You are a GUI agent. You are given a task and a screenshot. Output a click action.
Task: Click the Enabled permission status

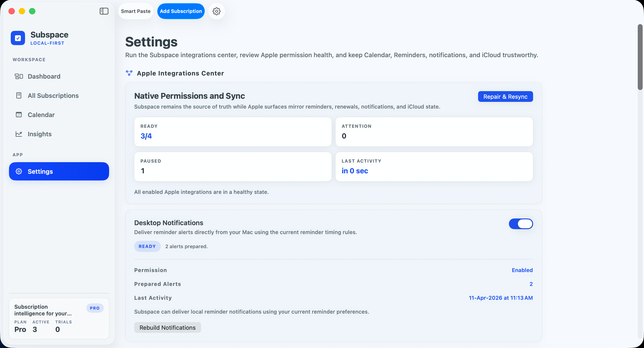pyautogui.click(x=522, y=270)
